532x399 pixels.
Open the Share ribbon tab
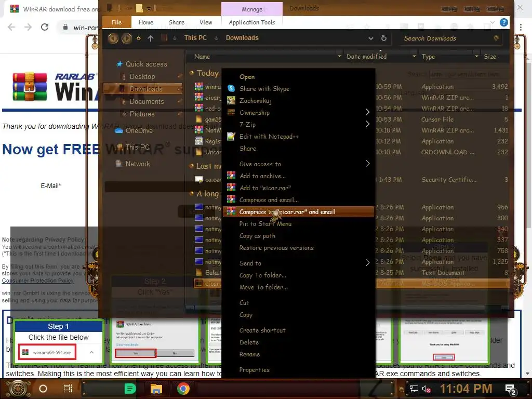177,22
